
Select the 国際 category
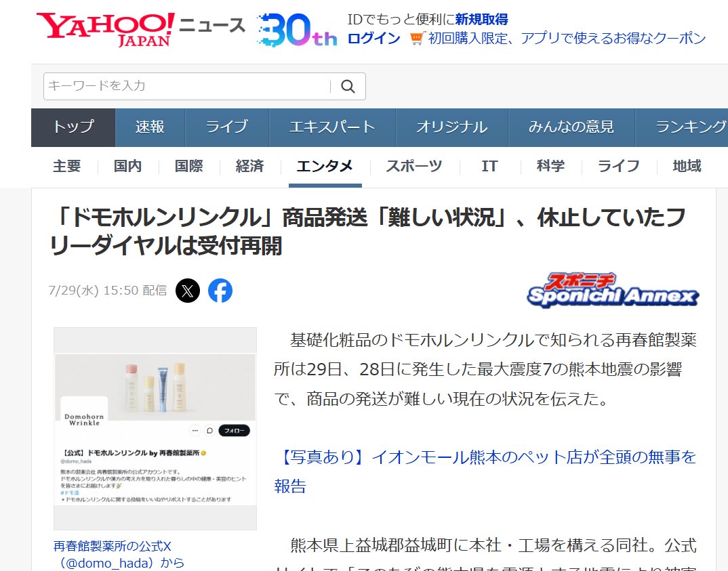pos(189,166)
